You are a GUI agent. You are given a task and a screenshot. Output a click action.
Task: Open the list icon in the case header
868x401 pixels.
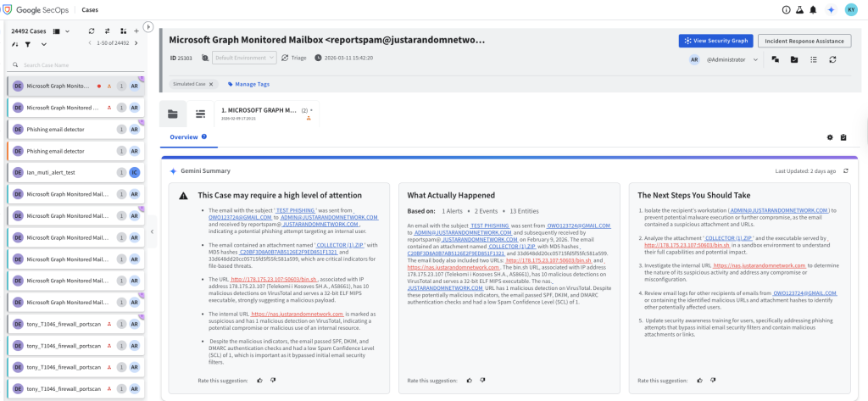(x=813, y=59)
